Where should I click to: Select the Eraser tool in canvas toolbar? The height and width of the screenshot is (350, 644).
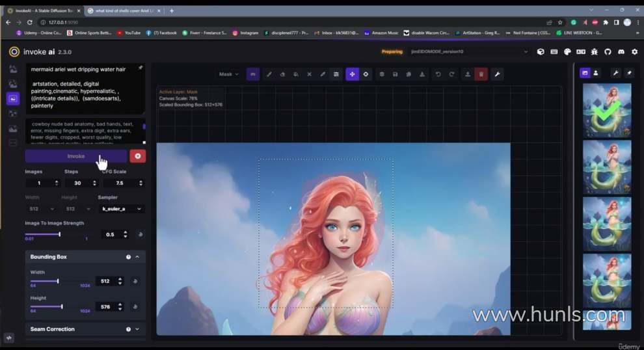(282, 74)
